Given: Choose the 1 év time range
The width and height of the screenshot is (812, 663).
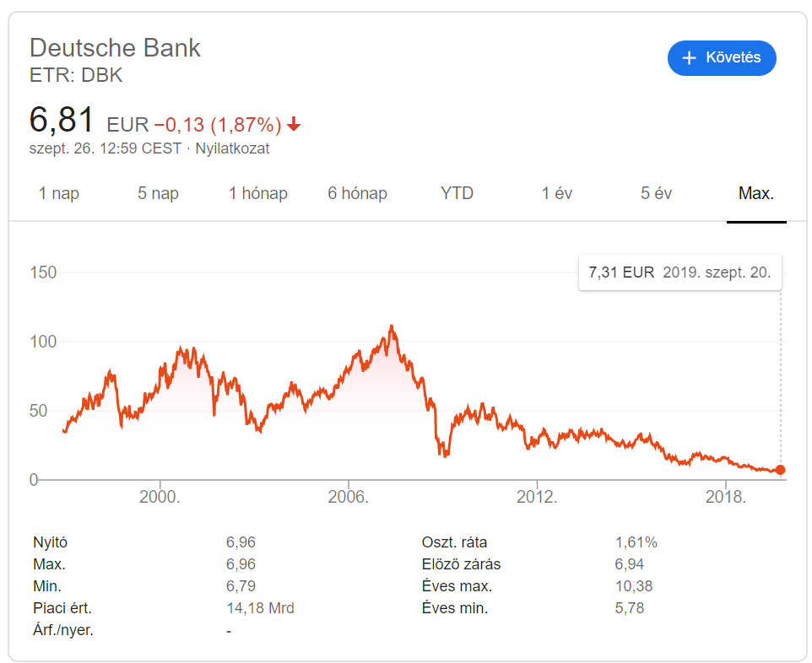Looking at the screenshot, I should click(x=557, y=193).
